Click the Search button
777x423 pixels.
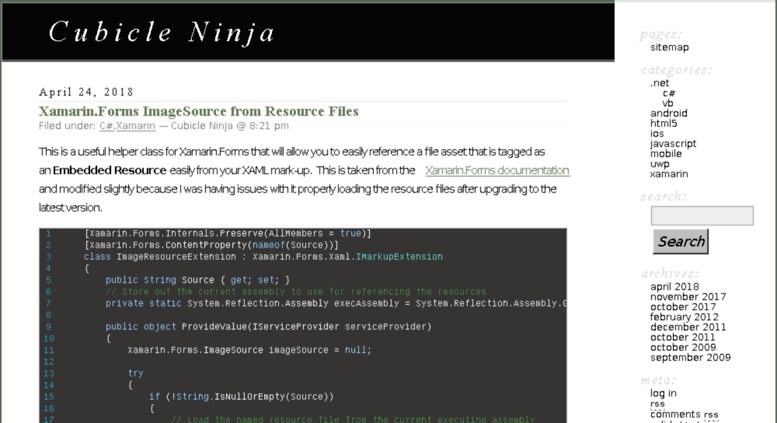coord(681,241)
